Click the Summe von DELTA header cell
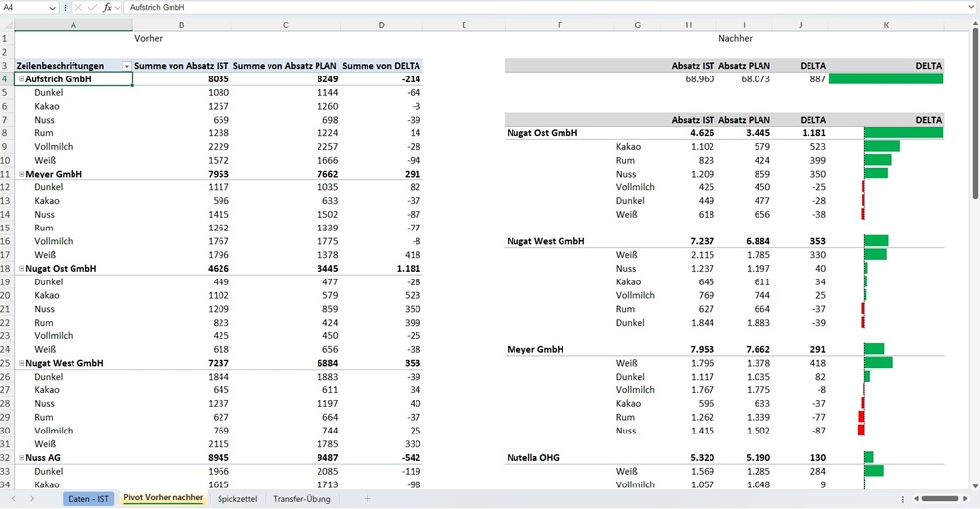This screenshot has width=980, height=509. (382, 66)
